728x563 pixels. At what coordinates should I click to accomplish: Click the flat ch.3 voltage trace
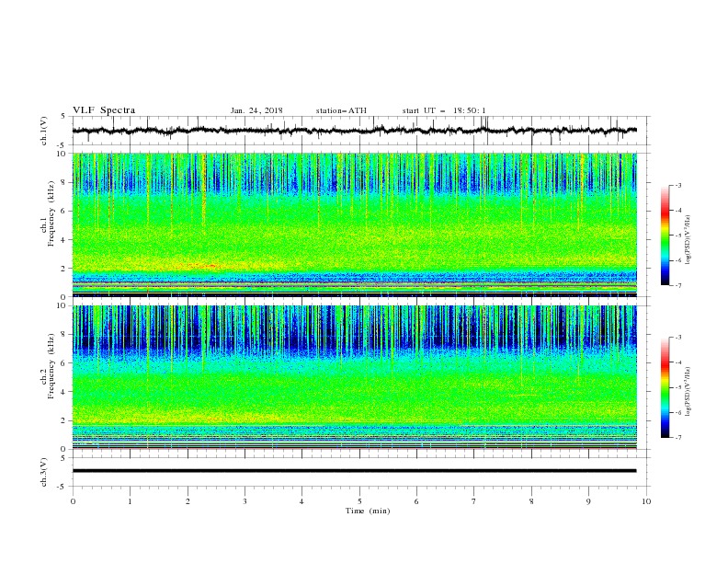pyautogui.click(x=354, y=471)
